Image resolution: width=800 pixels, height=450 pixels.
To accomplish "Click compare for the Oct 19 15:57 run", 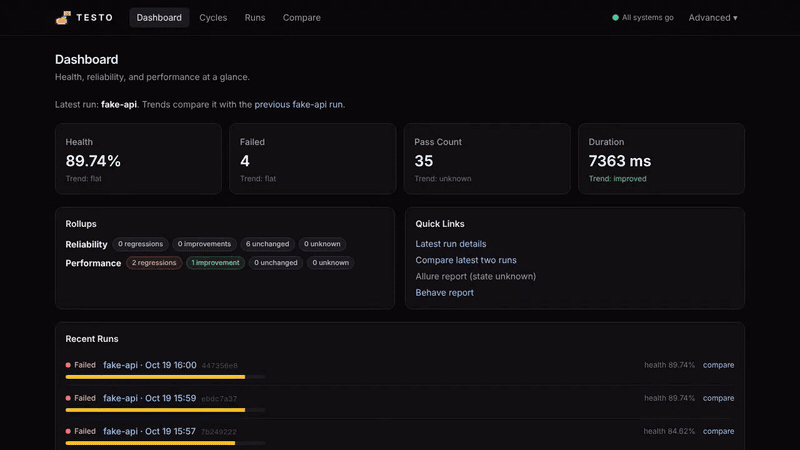I will click(718, 431).
